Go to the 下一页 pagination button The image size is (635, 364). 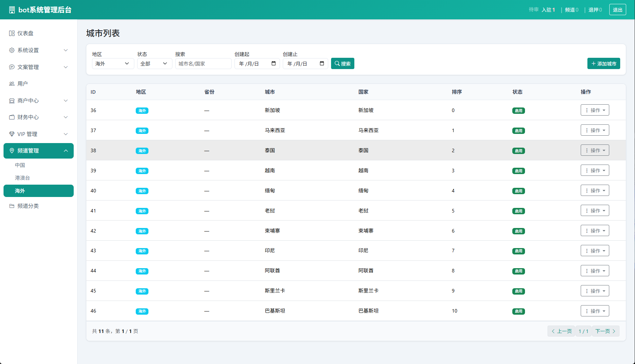click(605, 331)
